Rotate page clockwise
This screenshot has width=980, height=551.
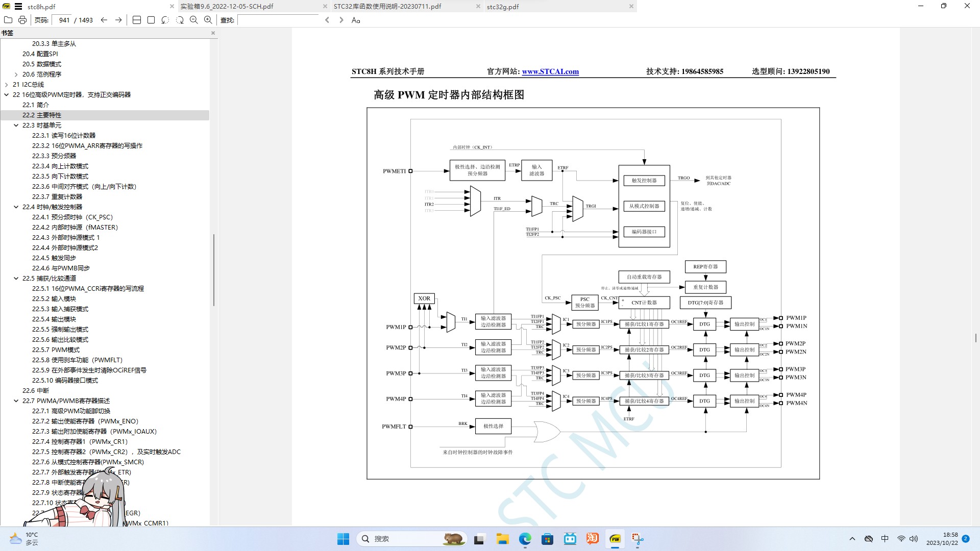point(179,20)
